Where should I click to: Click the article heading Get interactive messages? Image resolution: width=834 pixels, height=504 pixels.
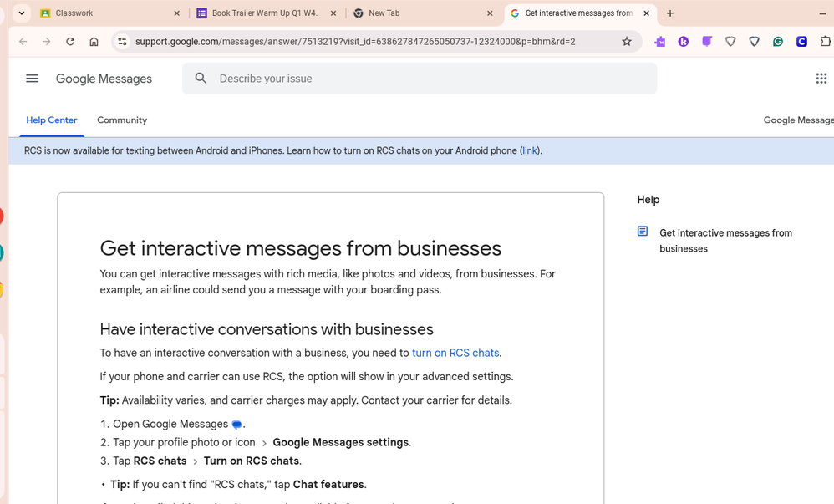301,248
